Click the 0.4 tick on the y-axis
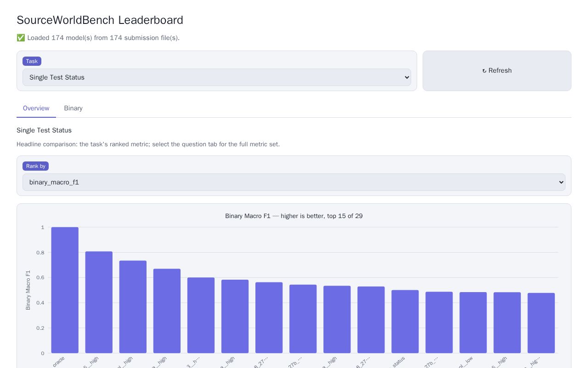588x368 pixels. (41, 303)
